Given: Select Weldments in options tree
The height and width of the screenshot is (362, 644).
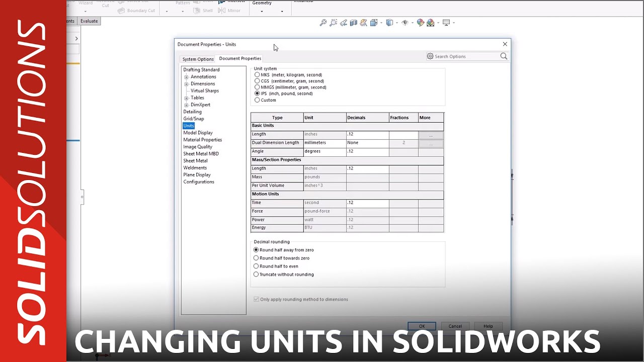Looking at the screenshot, I should click(195, 168).
